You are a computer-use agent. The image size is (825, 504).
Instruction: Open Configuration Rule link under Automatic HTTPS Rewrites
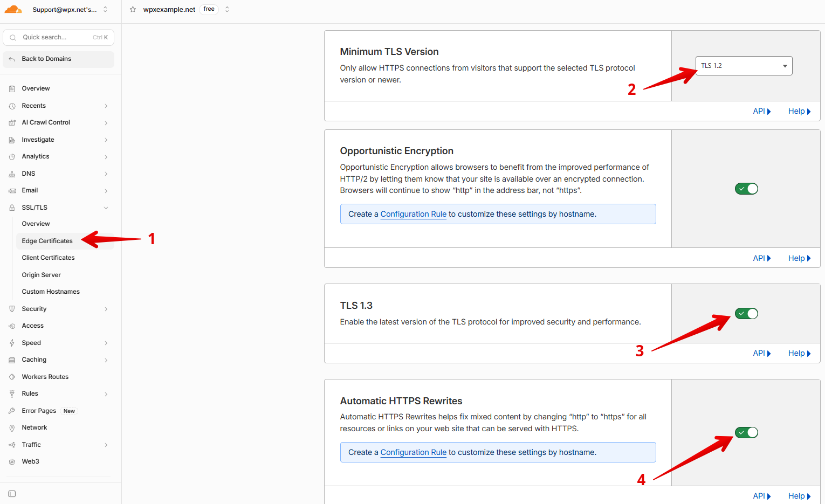point(414,452)
